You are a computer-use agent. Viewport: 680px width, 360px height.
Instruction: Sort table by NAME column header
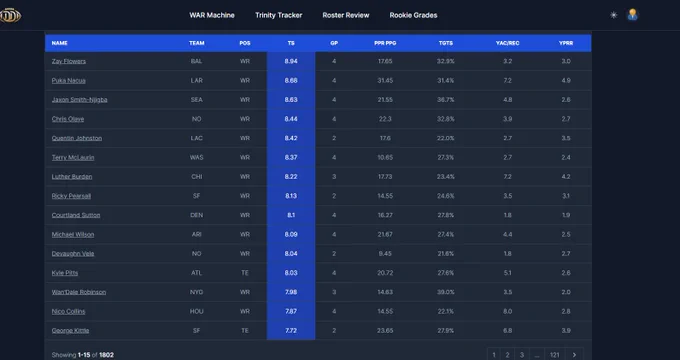tap(59, 43)
